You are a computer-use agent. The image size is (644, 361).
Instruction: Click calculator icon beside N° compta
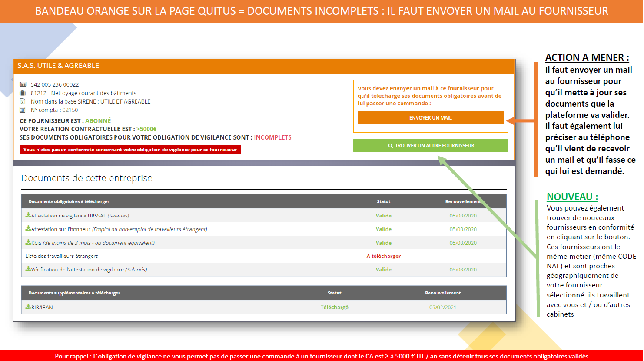[x=23, y=110]
